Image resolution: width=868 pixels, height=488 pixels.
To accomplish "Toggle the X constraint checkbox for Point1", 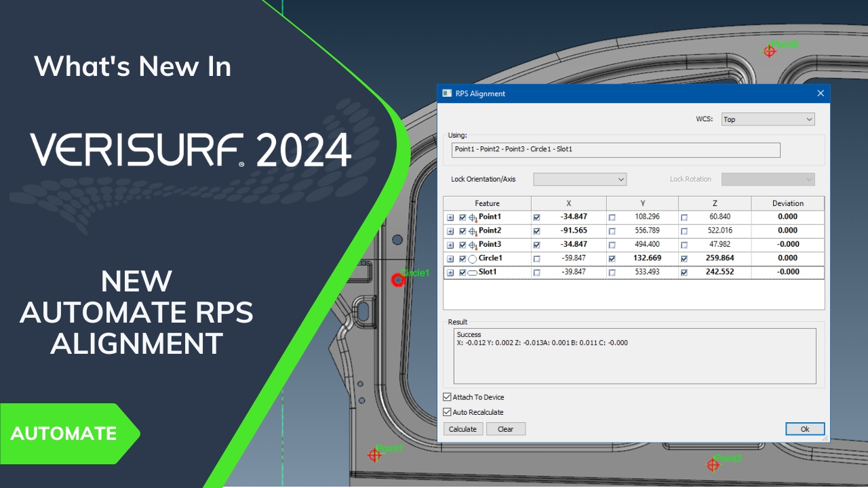I will tap(537, 218).
